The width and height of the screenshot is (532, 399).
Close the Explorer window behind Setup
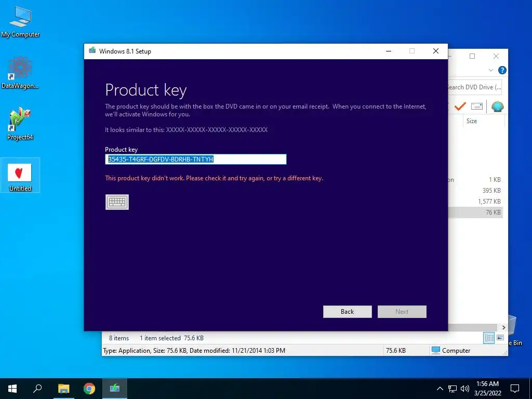(496, 56)
